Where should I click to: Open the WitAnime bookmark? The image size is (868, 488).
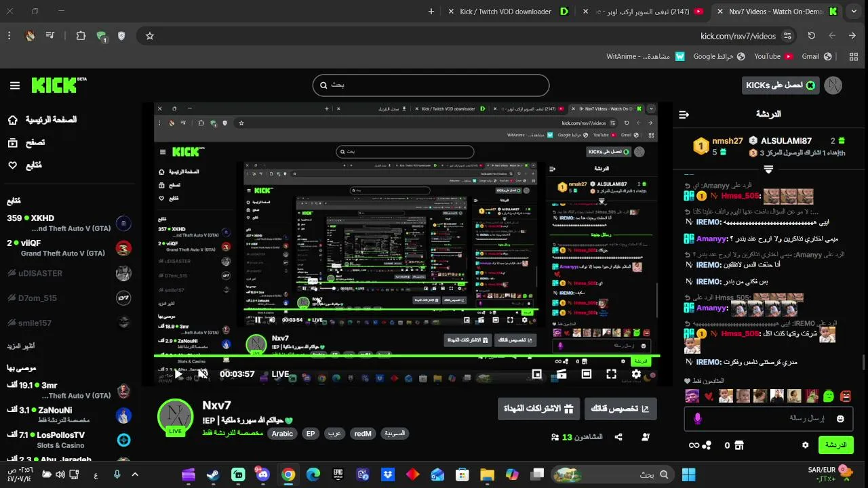tap(646, 57)
